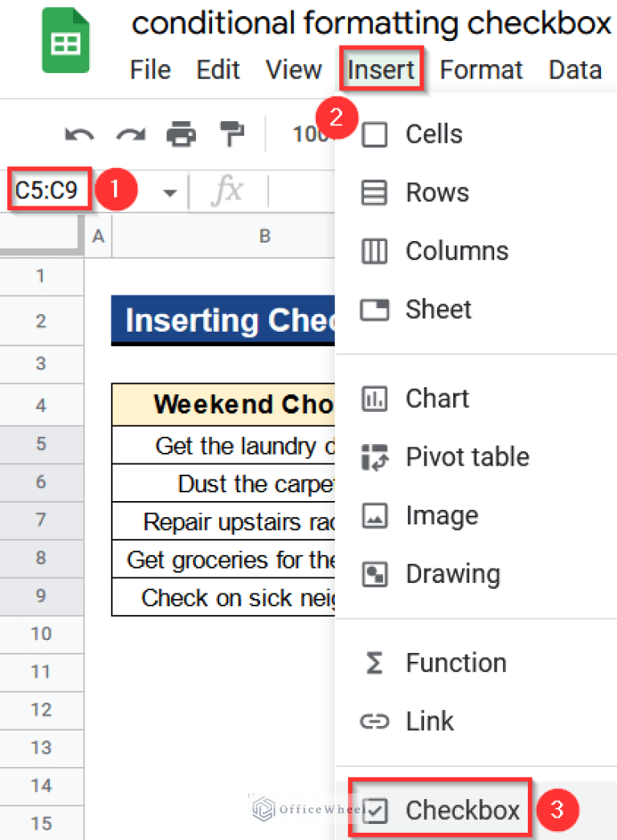Open the Google Sheets home logo
617x840 pixels.
click(x=67, y=41)
